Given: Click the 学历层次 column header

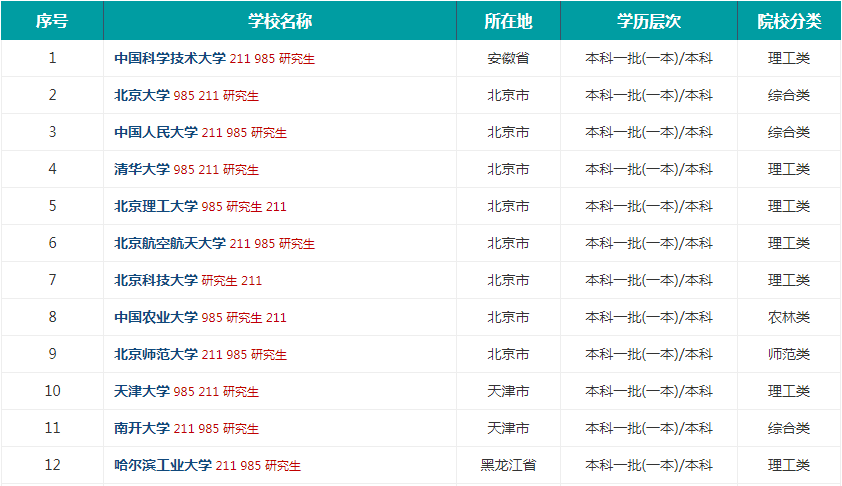Looking at the screenshot, I should [x=649, y=21].
